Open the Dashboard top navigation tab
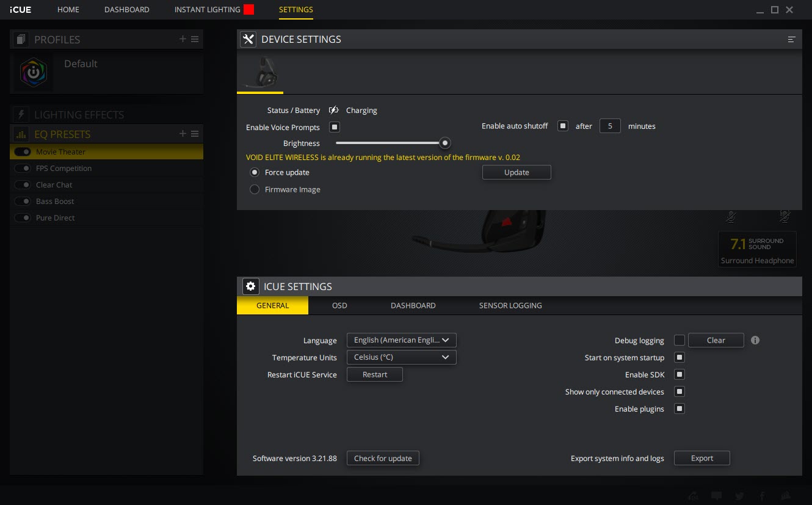Viewport: 812px width, 505px height. (127, 10)
